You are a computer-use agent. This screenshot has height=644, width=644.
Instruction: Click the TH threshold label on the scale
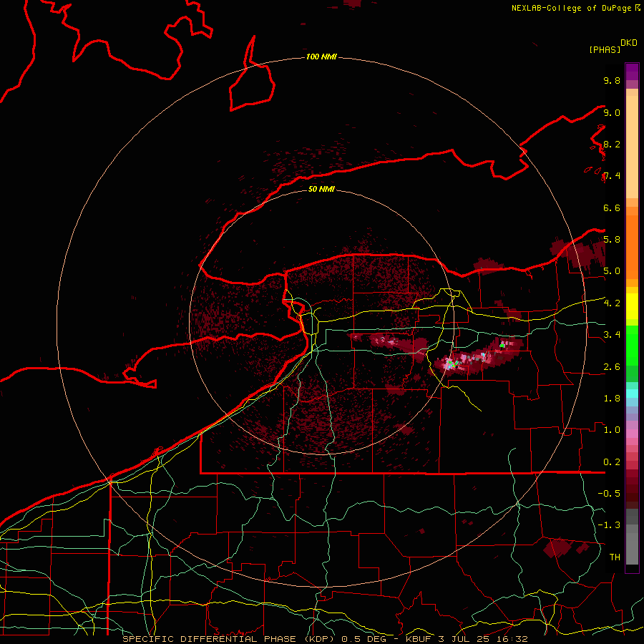pos(615,557)
